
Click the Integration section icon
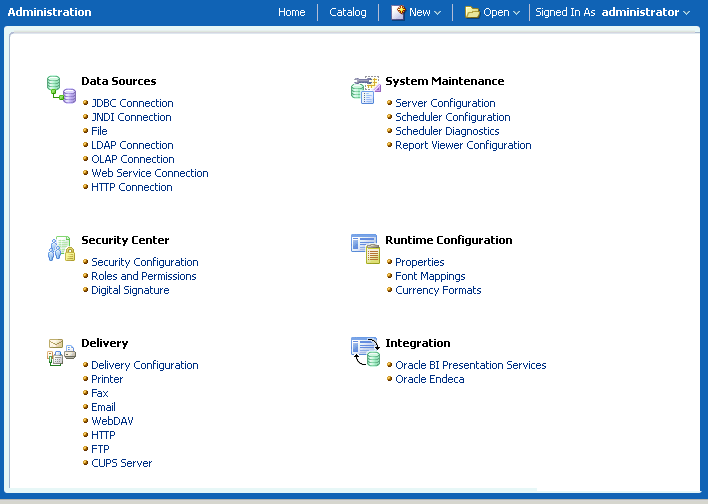366,351
